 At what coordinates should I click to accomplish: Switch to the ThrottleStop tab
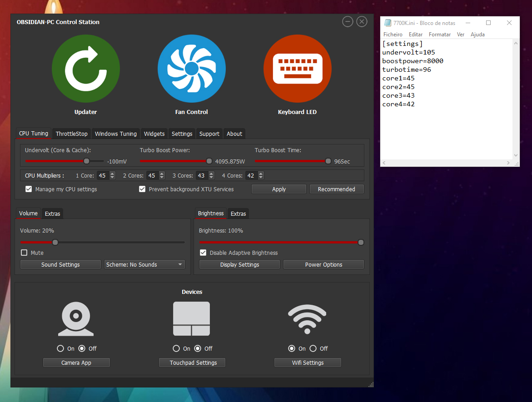click(72, 134)
